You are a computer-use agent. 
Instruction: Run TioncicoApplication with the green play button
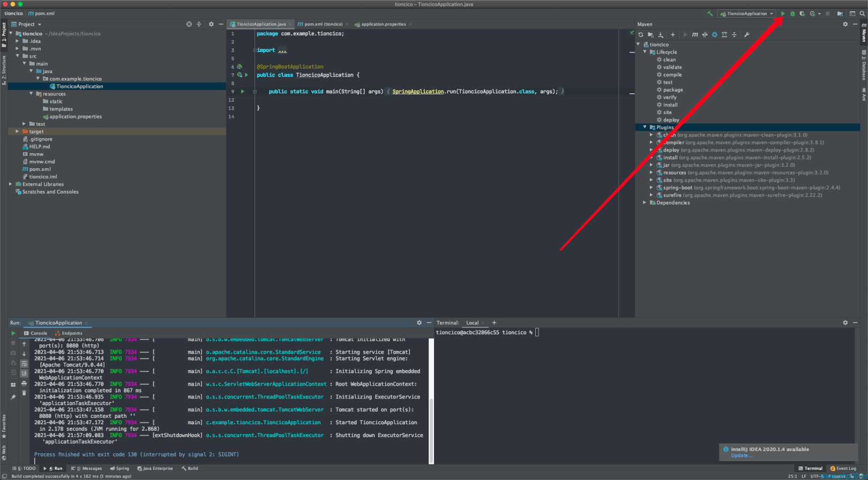point(783,13)
